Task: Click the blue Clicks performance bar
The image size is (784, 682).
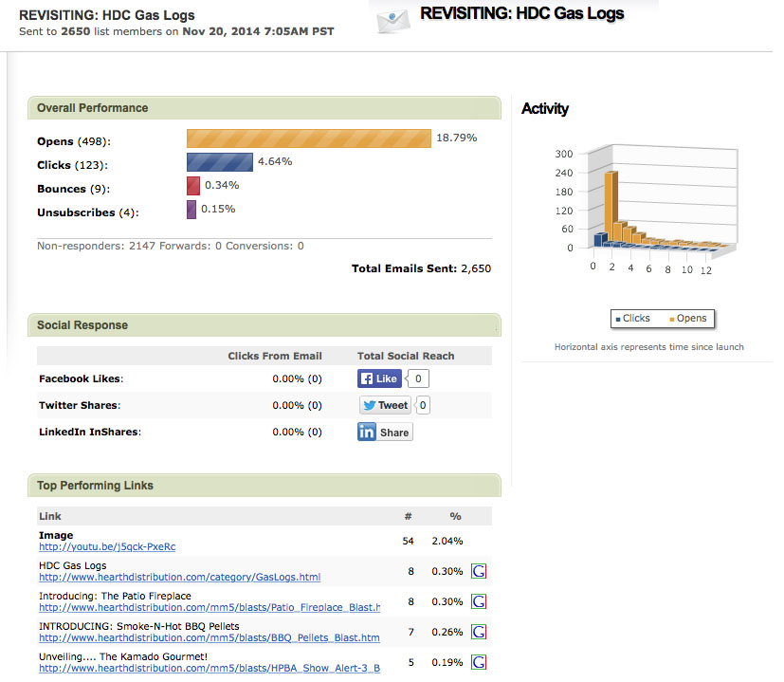Action: [x=220, y=162]
